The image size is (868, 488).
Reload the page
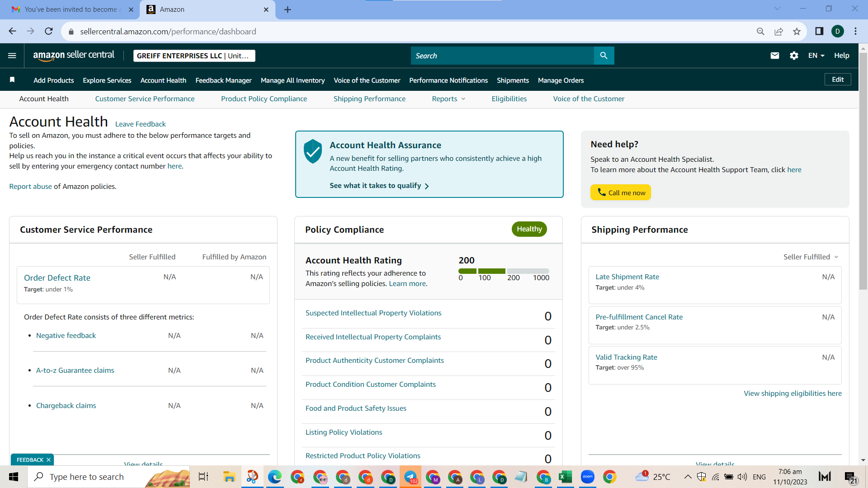[x=48, y=31]
